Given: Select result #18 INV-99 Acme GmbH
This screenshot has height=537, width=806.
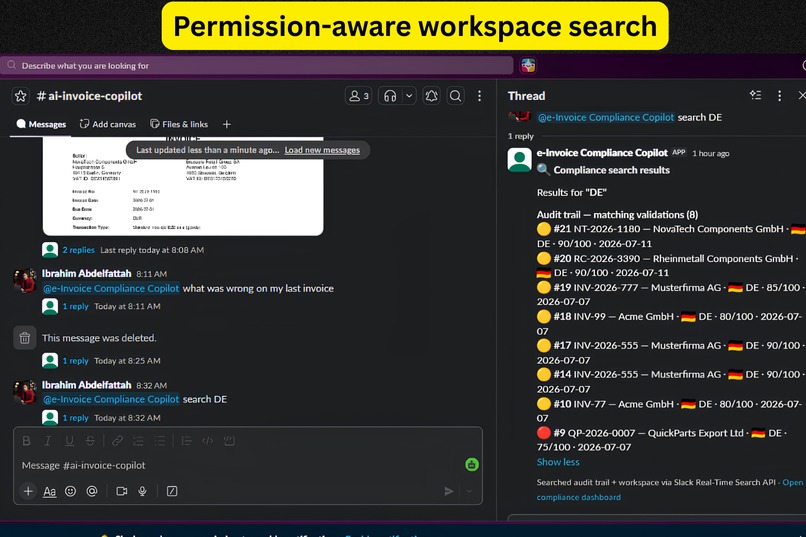Looking at the screenshot, I should tap(670, 324).
